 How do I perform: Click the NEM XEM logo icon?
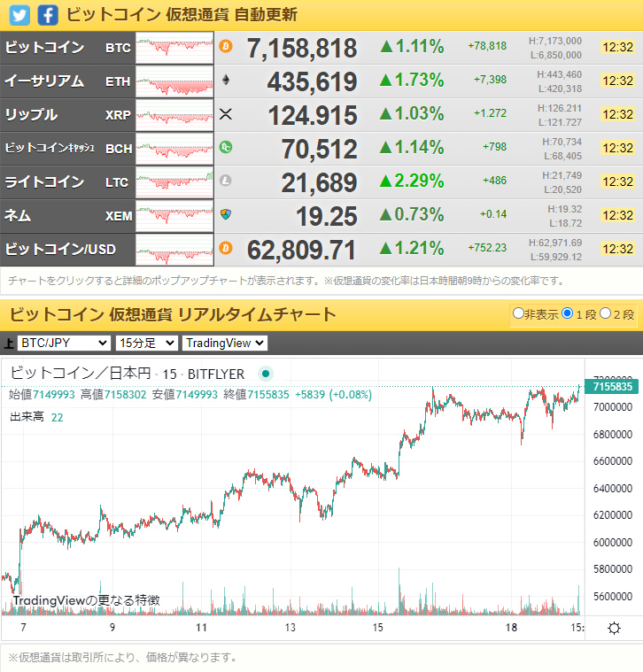[x=225, y=214]
